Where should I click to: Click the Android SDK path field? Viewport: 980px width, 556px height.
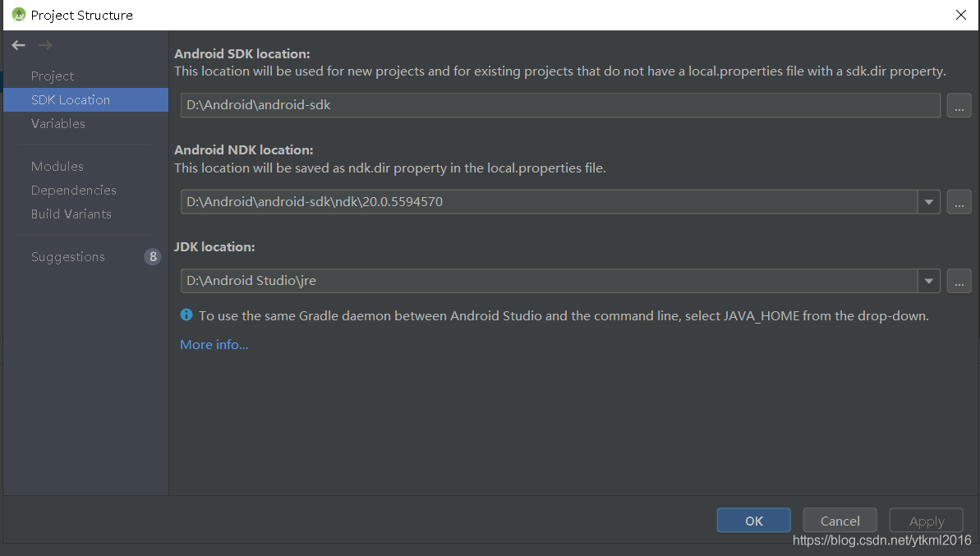pyautogui.click(x=560, y=105)
